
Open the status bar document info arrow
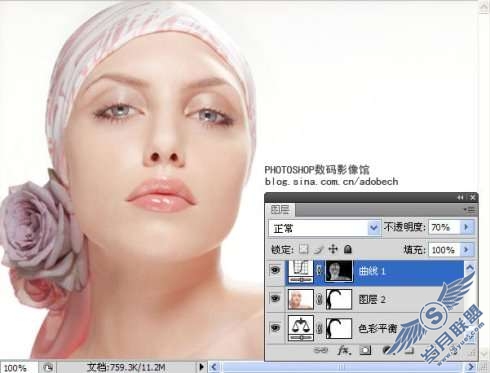click(x=201, y=367)
